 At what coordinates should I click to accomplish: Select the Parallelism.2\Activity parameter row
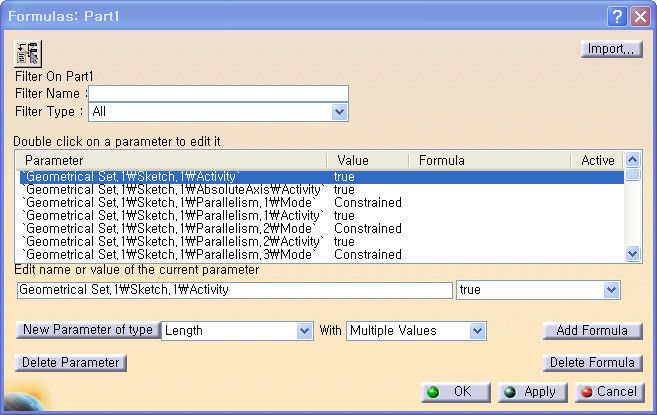[322, 241]
